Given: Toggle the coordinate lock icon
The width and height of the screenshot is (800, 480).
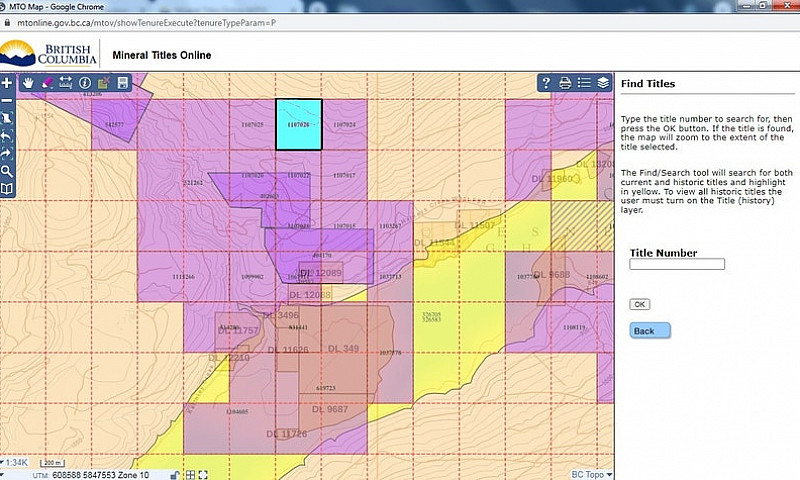Looking at the screenshot, I should (x=174, y=475).
